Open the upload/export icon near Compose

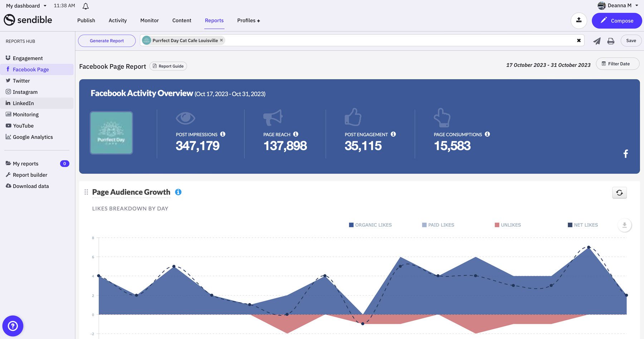[x=579, y=20]
